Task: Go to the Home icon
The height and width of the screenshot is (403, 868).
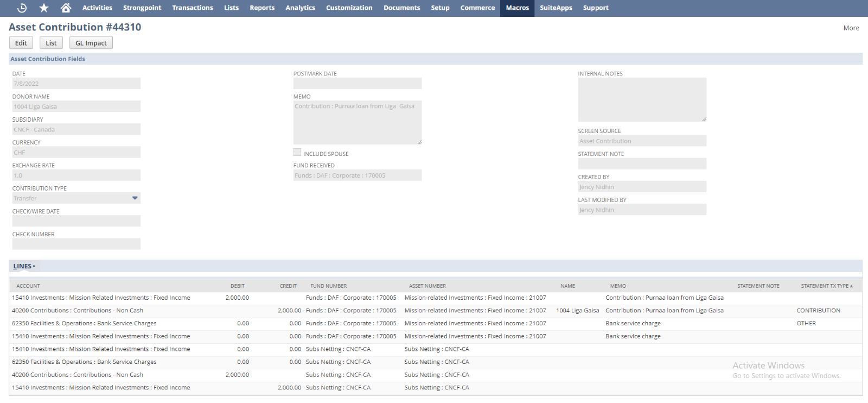Action: [x=66, y=8]
